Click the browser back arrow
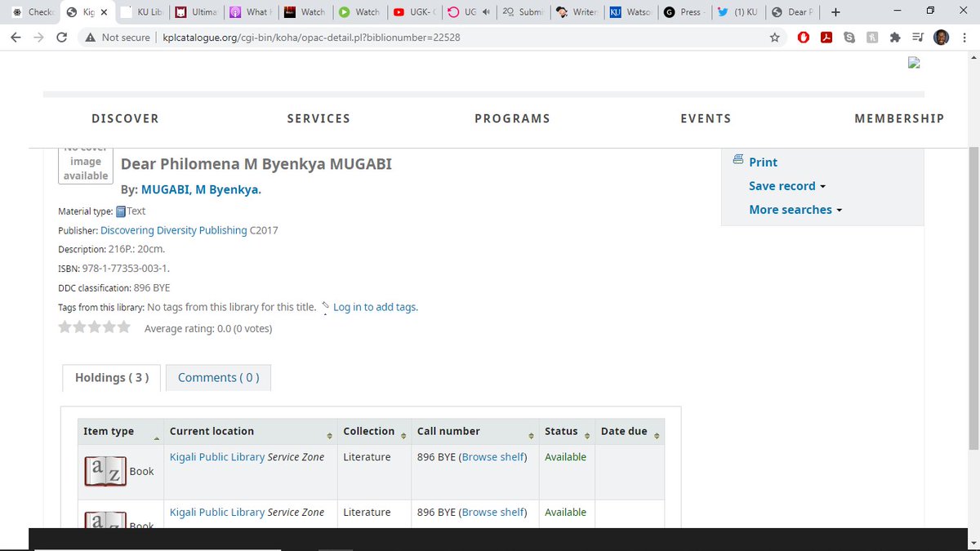The height and width of the screenshot is (551, 980). [x=16, y=38]
